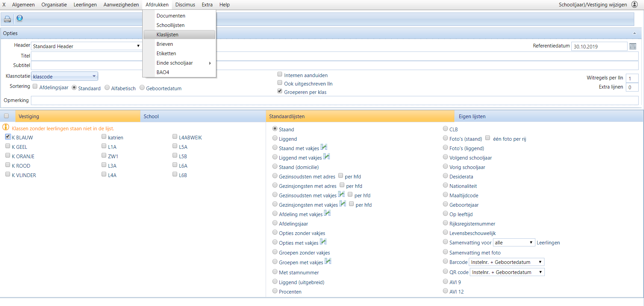The height and width of the screenshot is (306, 644).
Task: Open help via the blue question mark icon
Action: pos(20,18)
